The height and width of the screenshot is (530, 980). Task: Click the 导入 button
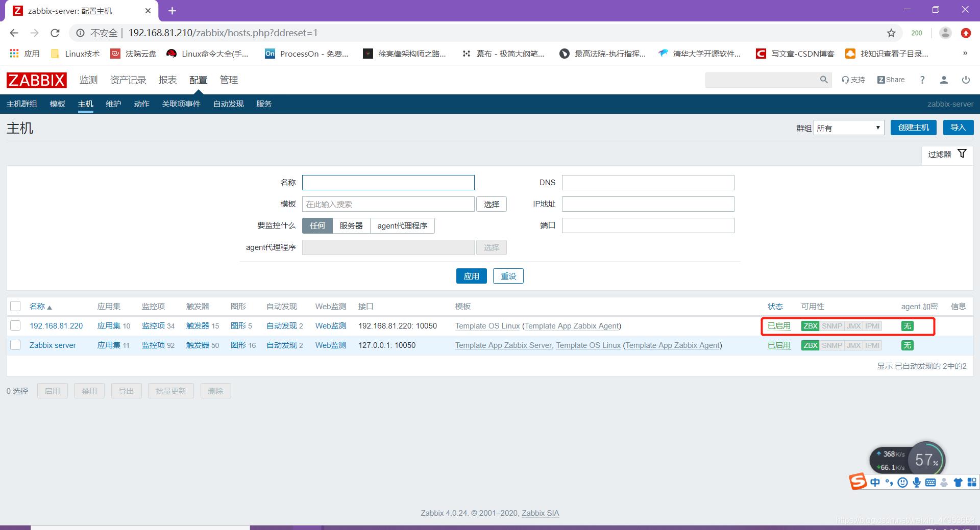click(x=958, y=128)
